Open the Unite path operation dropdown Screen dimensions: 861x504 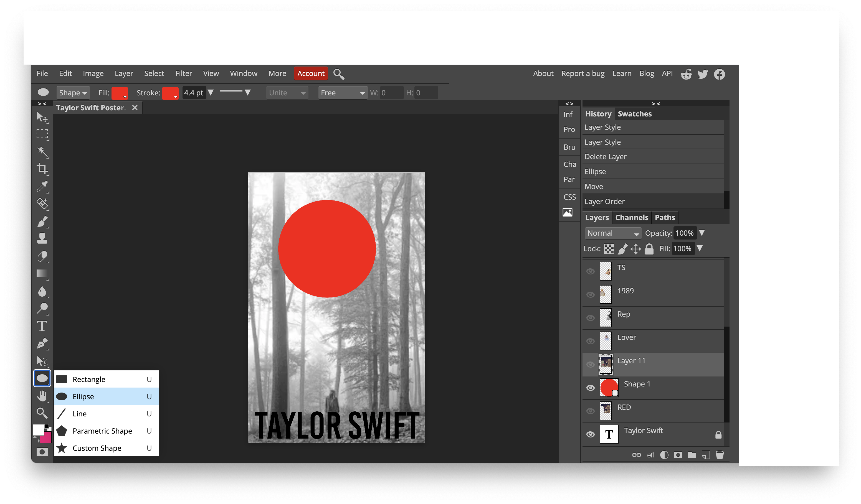(x=287, y=93)
